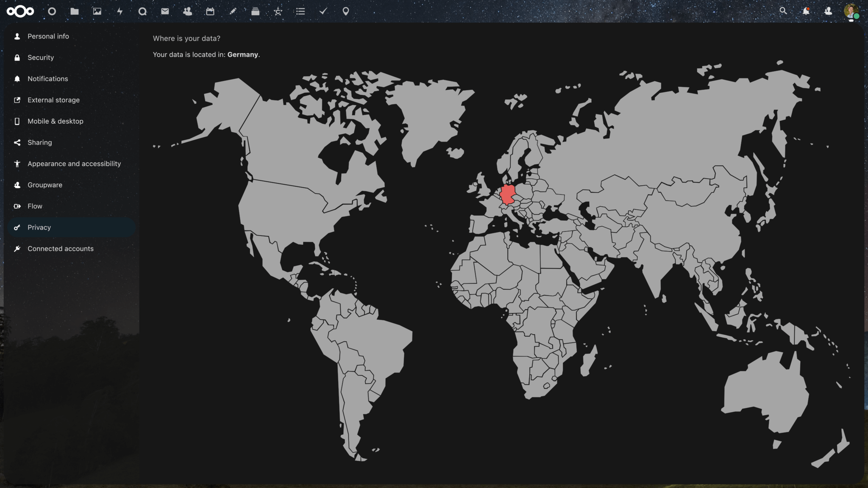This screenshot has width=868, height=488.
Task: Open the Calendar app icon
Action: [210, 11]
